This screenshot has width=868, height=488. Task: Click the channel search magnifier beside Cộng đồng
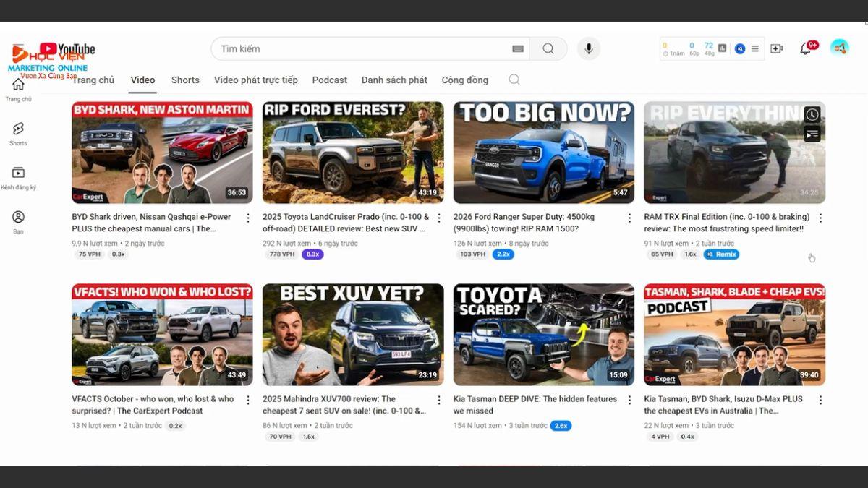coord(514,80)
